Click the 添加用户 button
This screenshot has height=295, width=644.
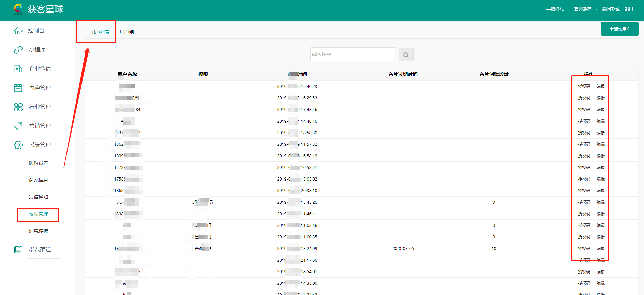(619, 29)
